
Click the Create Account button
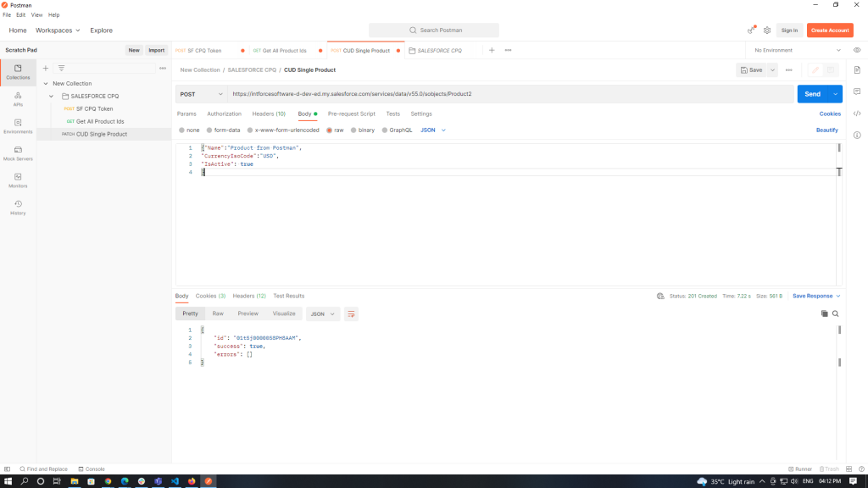click(x=830, y=30)
